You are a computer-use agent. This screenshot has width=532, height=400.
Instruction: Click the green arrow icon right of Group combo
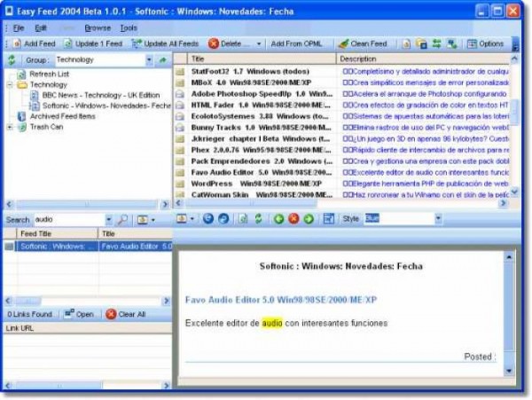[163, 60]
